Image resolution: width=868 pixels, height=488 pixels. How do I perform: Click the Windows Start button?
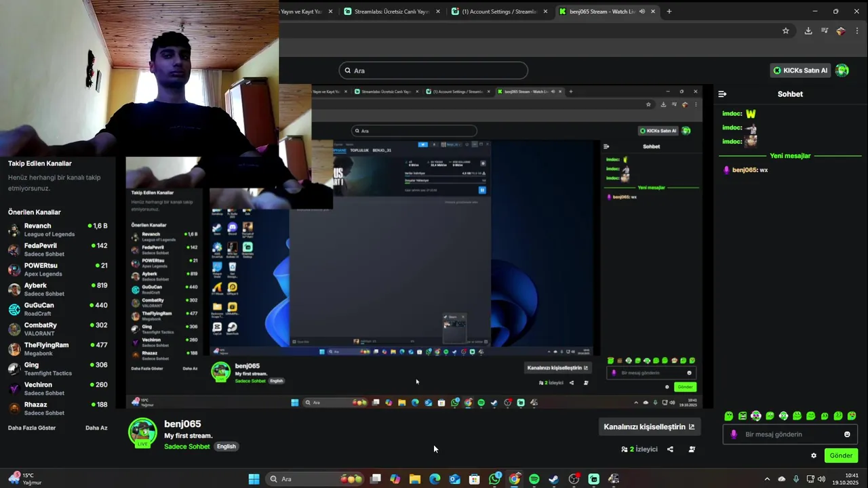(254, 479)
